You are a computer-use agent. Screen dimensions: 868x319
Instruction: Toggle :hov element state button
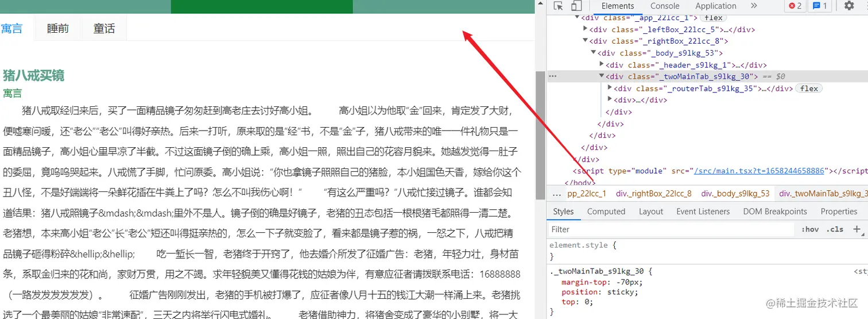click(810, 229)
